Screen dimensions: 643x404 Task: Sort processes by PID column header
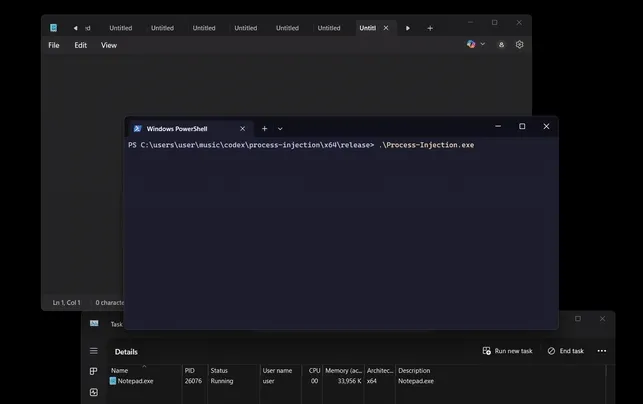[190, 370]
